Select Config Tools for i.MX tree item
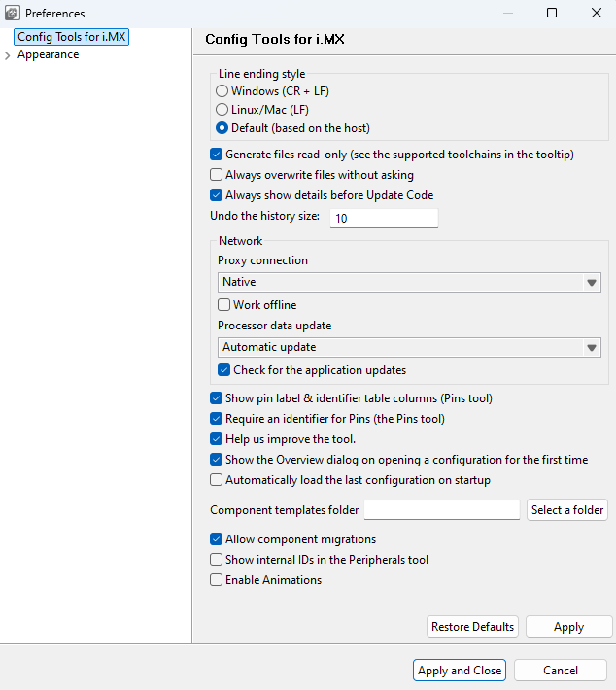 [72, 37]
